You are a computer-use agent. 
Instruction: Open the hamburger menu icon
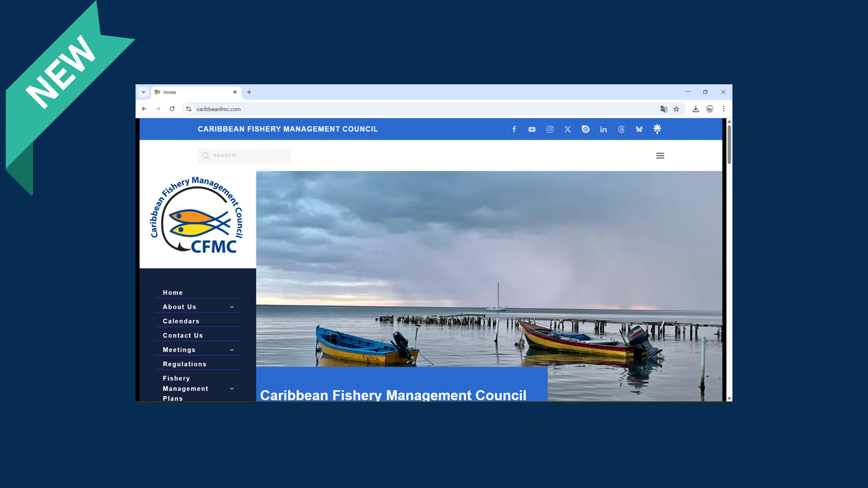(660, 156)
